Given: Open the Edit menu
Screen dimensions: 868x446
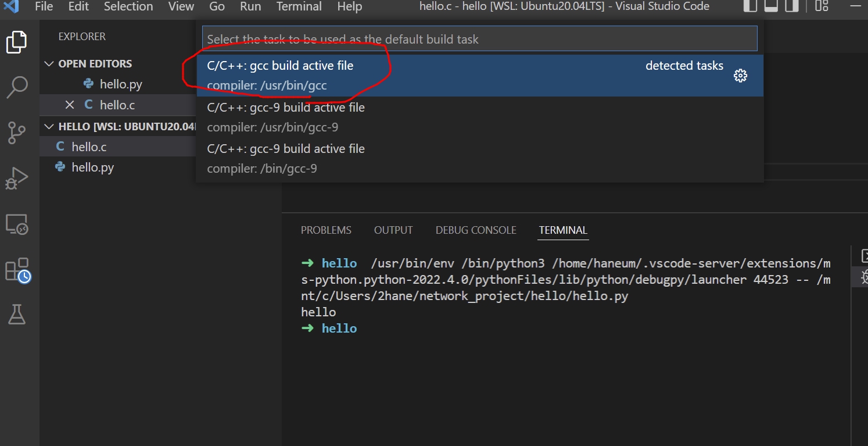Looking at the screenshot, I should pos(78,6).
